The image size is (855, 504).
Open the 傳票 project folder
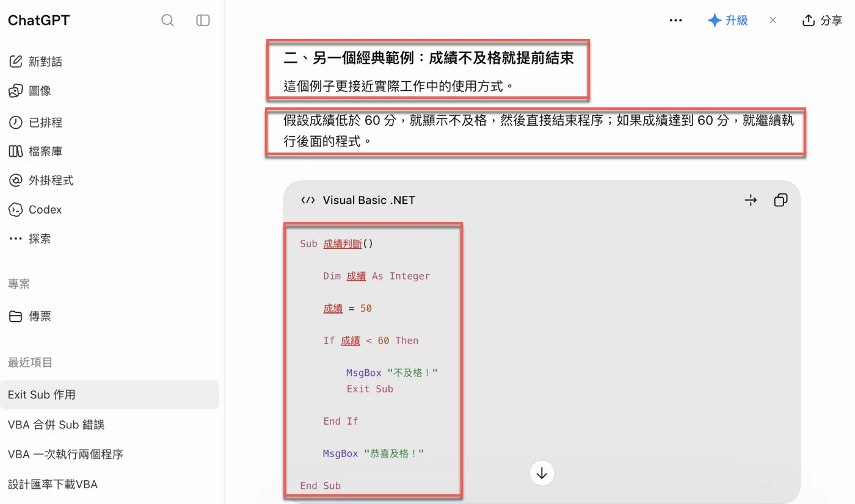[30, 316]
